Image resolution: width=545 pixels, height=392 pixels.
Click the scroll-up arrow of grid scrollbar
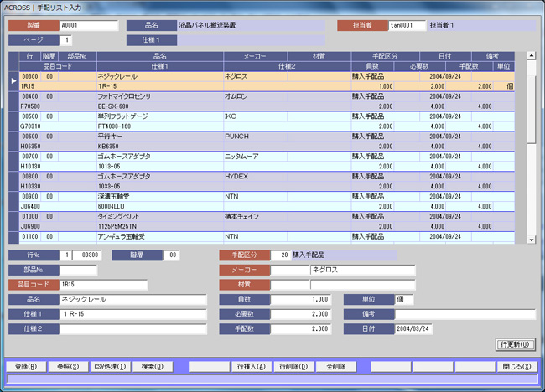coord(531,57)
